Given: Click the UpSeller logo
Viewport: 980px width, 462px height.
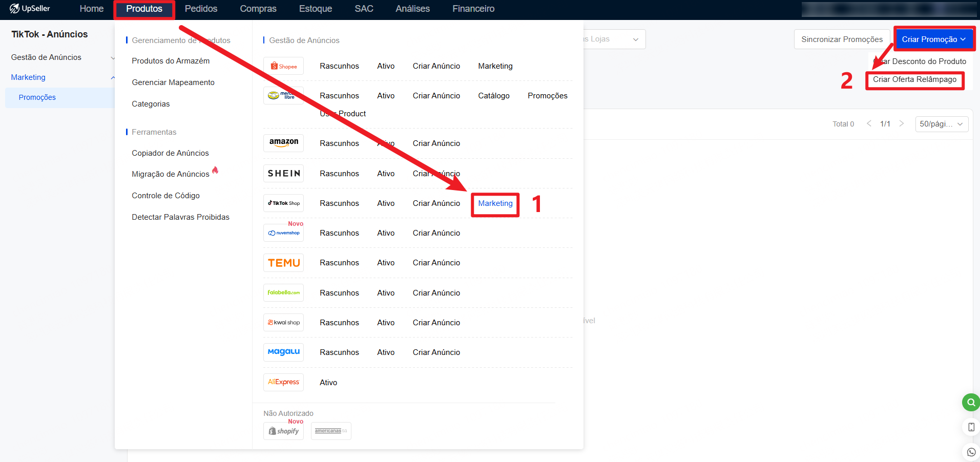Looking at the screenshot, I should (x=30, y=9).
